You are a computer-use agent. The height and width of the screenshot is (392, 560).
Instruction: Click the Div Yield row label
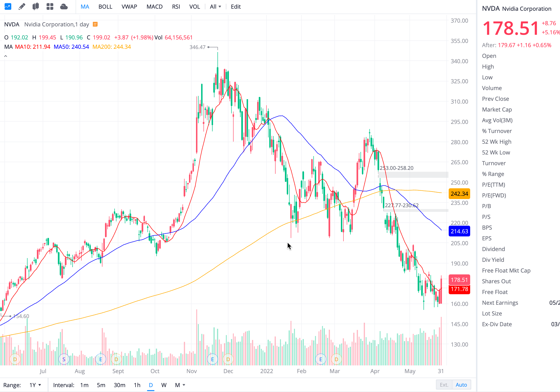point(493,260)
